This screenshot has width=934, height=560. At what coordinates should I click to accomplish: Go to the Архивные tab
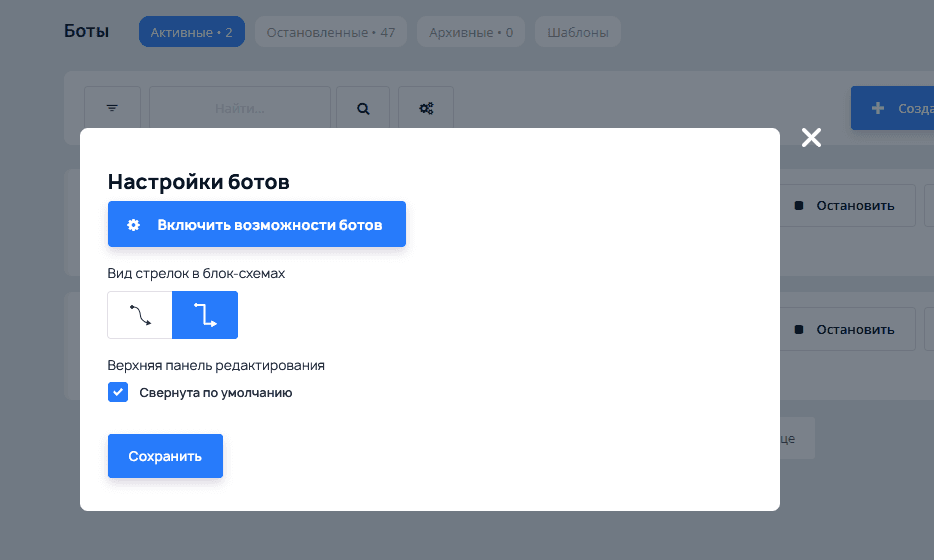(x=470, y=32)
